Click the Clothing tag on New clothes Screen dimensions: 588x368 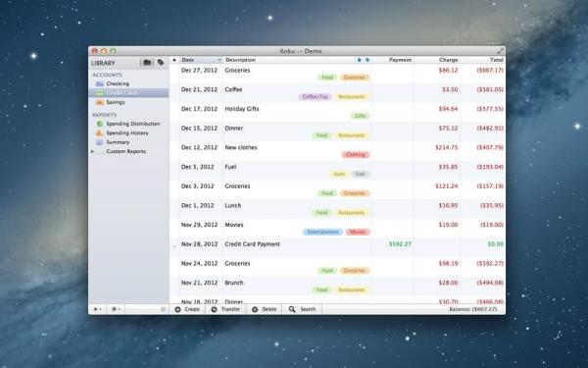tap(356, 155)
